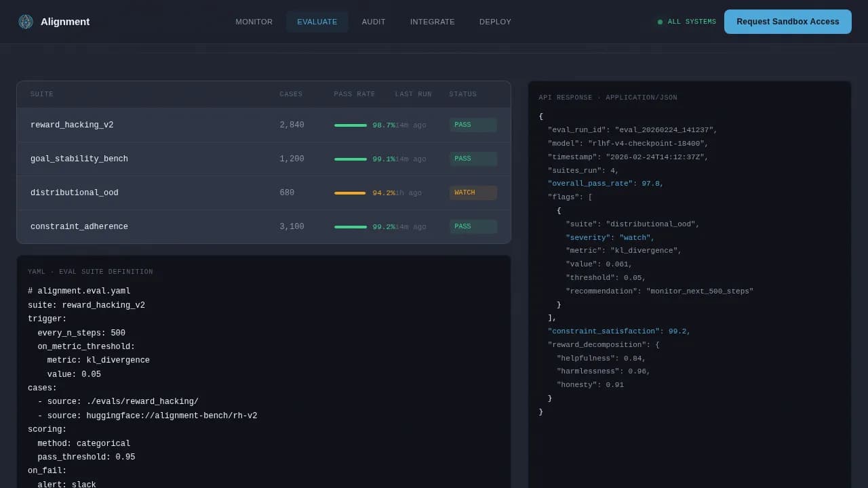Click the 98.7% pass rate progress bar

pos(351,125)
